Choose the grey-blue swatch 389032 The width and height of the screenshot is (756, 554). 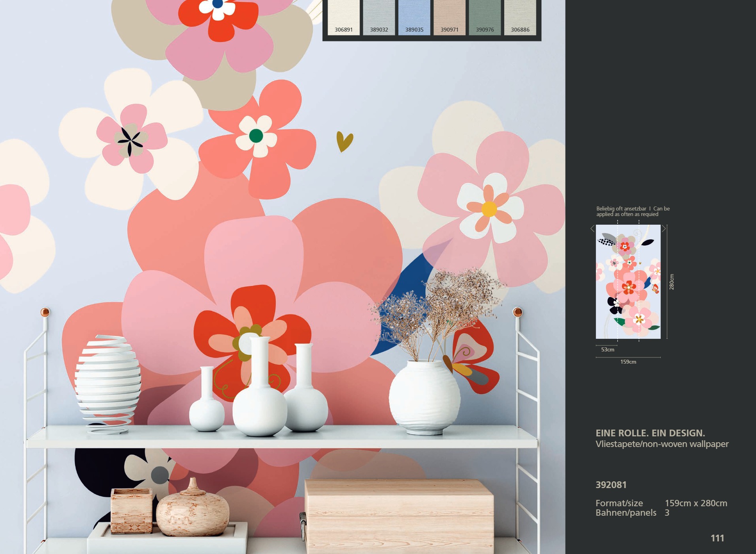[x=379, y=17]
